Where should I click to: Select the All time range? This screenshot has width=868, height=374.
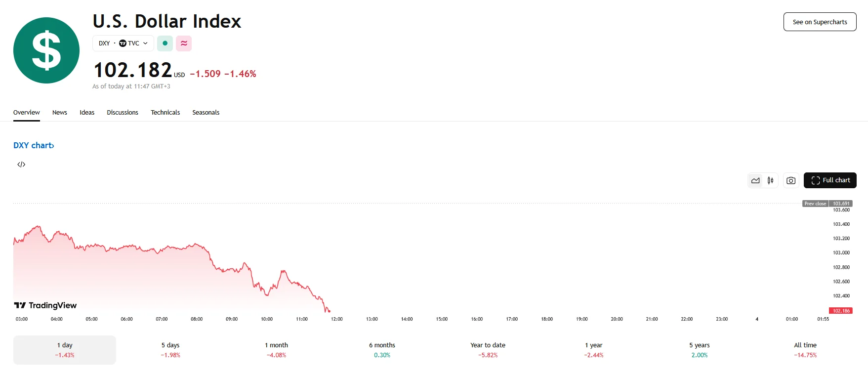click(x=805, y=350)
